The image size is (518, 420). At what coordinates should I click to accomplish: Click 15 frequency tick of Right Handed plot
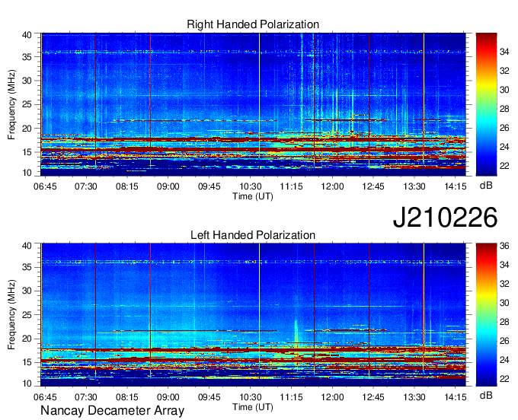(27, 152)
